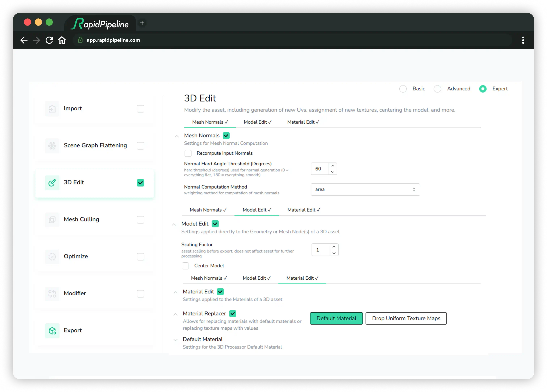Screen dimensions: 547x392
Task: Click the 3D Edit heading text
Action: click(x=200, y=98)
